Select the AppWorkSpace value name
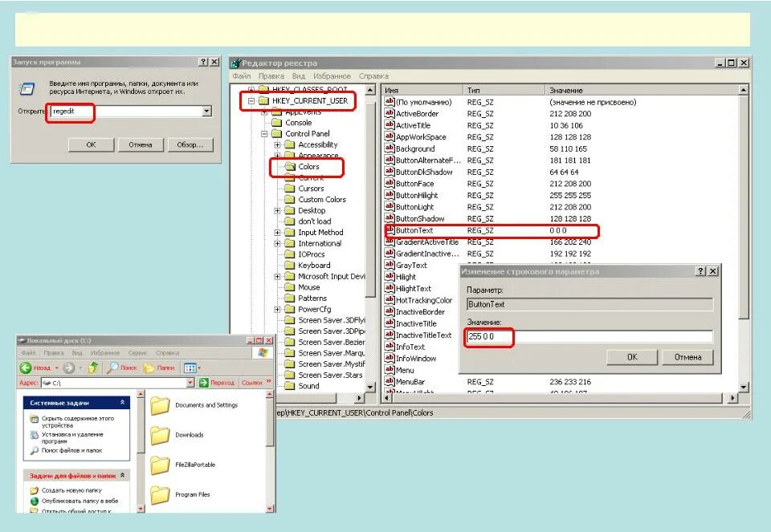 pyautogui.click(x=421, y=137)
